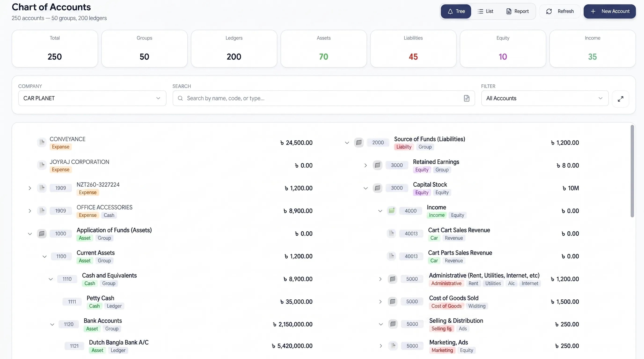Expand the OFFICE ACCESSORIES row
This screenshot has height=359, width=644.
point(30,211)
